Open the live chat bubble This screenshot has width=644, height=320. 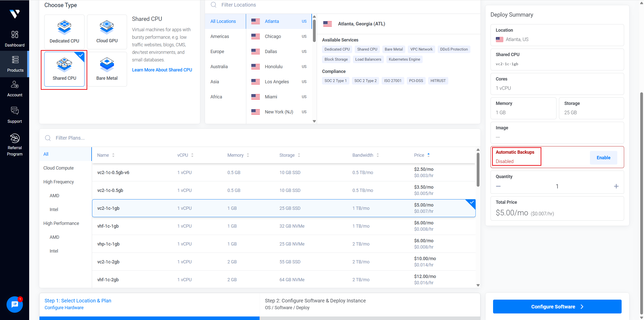(15, 304)
